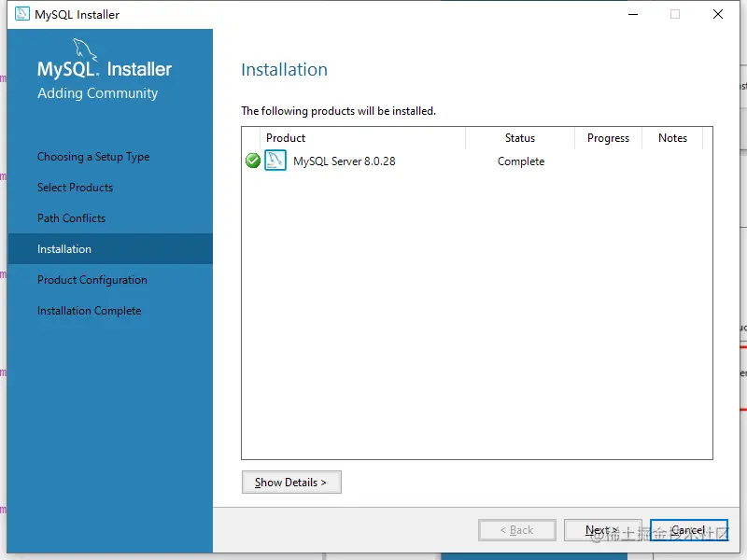Click the Product column header
This screenshot has height=560, width=747.
click(x=362, y=138)
